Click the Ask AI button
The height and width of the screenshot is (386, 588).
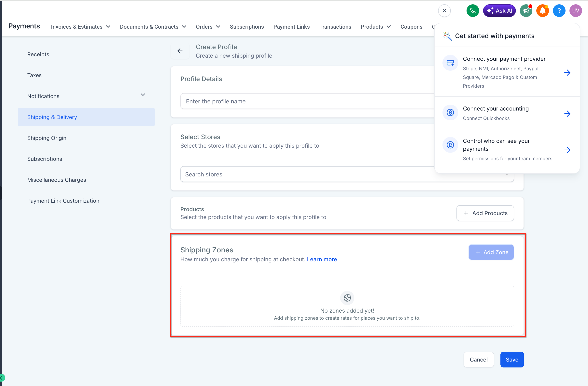coord(499,11)
